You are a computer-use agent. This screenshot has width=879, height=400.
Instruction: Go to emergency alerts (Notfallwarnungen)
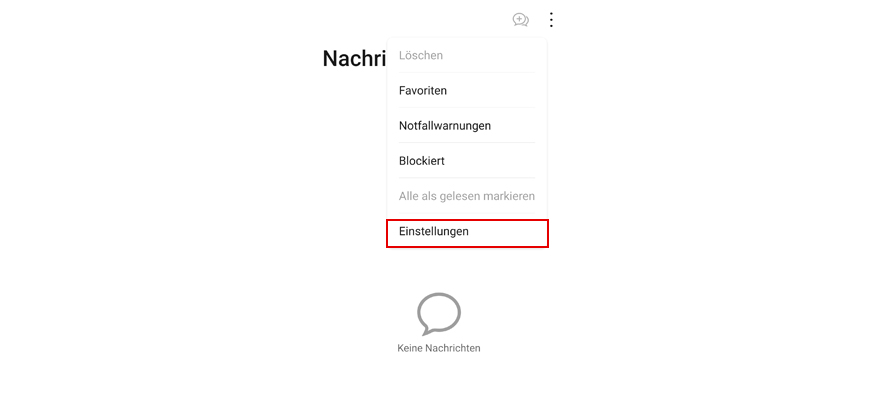(x=445, y=125)
